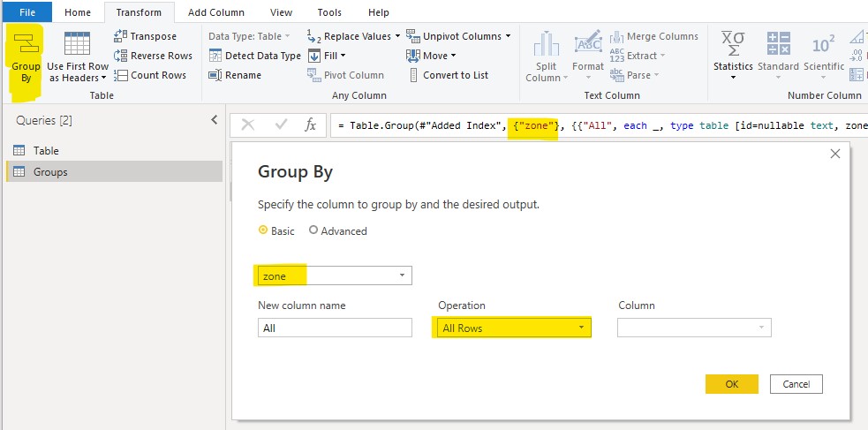Switch to the Help tab
This screenshot has width=868, height=430.
tap(379, 12)
